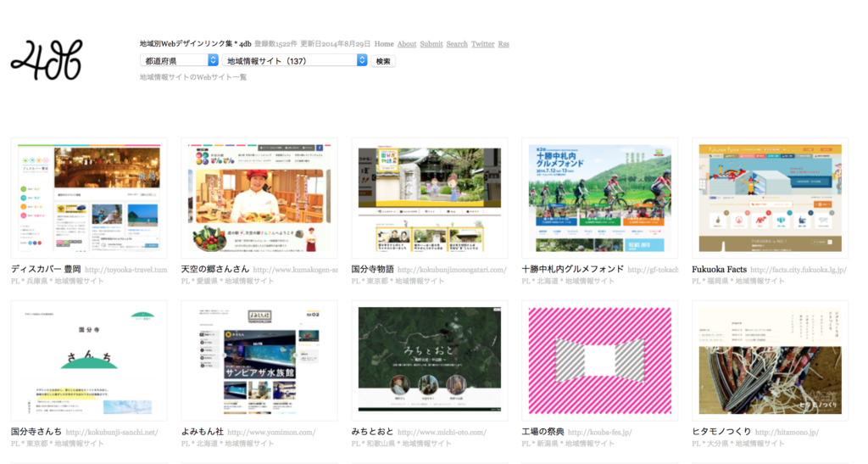Viewport: 868px width, 464px height.
Task: Click the 天空の郷さんさん title
Action: click(215, 269)
